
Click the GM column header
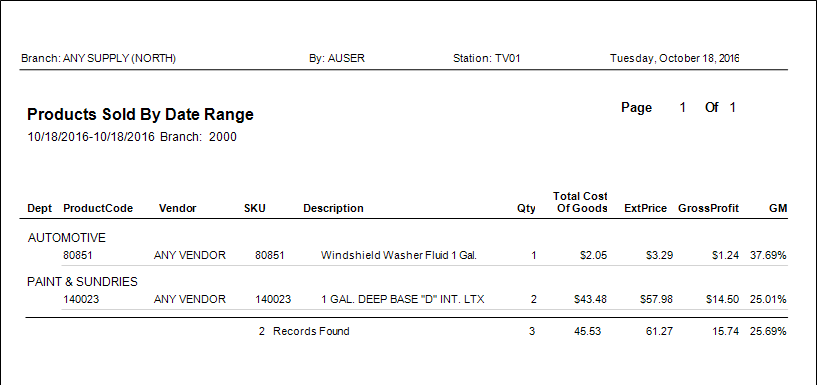[x=778, y=208]
